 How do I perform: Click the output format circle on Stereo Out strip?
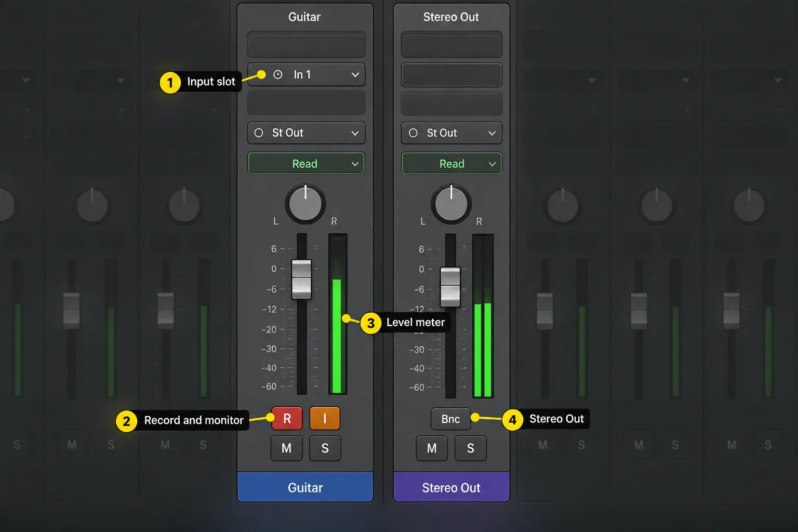[x=413, y=133]
